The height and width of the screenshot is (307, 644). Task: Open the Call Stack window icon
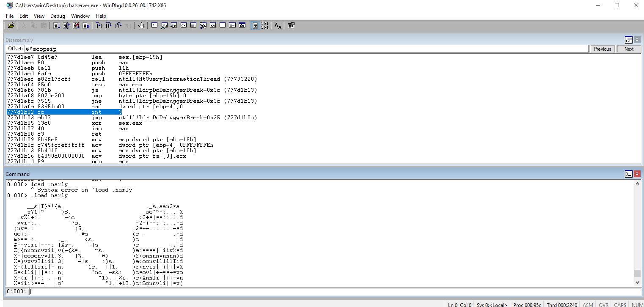pyautogui.click(x=203, y=26)
